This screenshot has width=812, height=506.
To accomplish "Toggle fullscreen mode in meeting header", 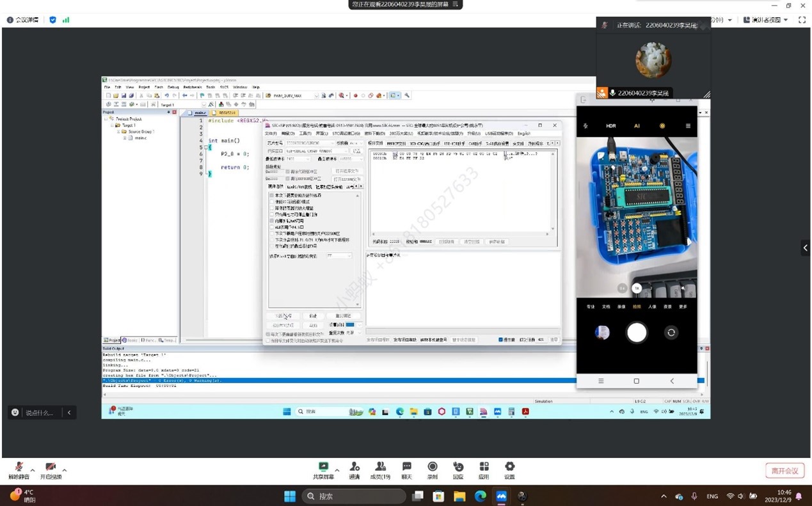I will [802, 20].
